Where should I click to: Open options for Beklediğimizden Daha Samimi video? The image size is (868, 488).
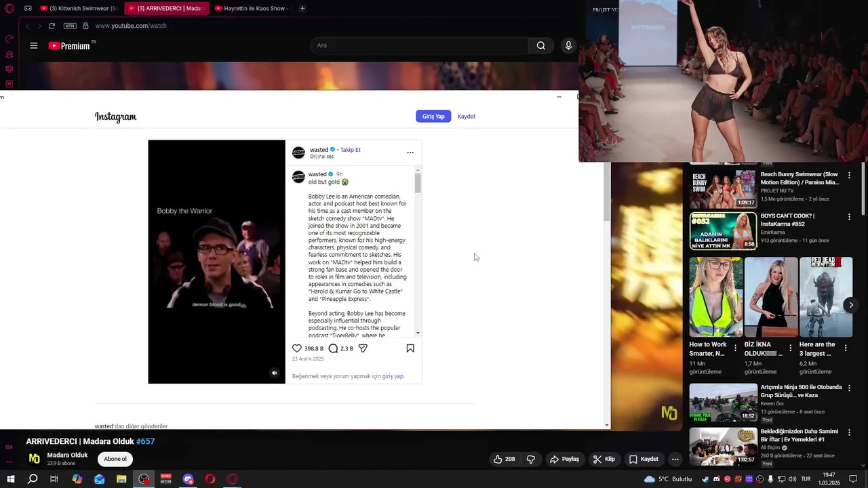849,432
